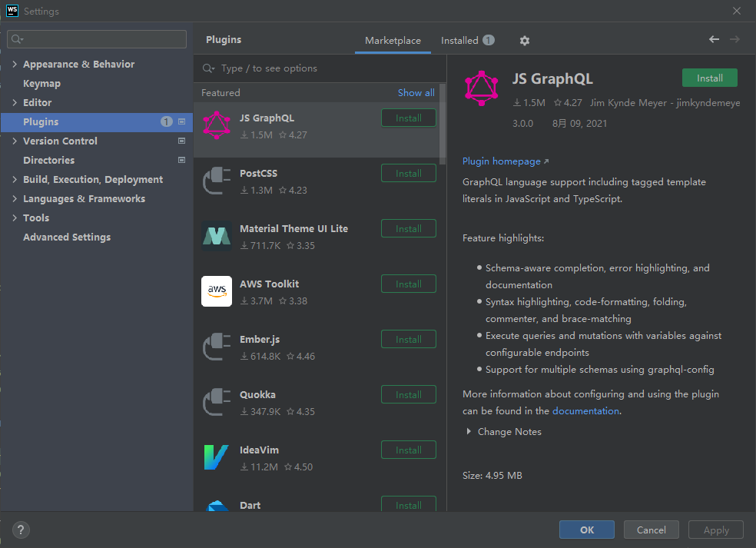Screen dimensions: 756x548
Task: Install the AWS Toolkit plugin
Action: pos(409,284)
